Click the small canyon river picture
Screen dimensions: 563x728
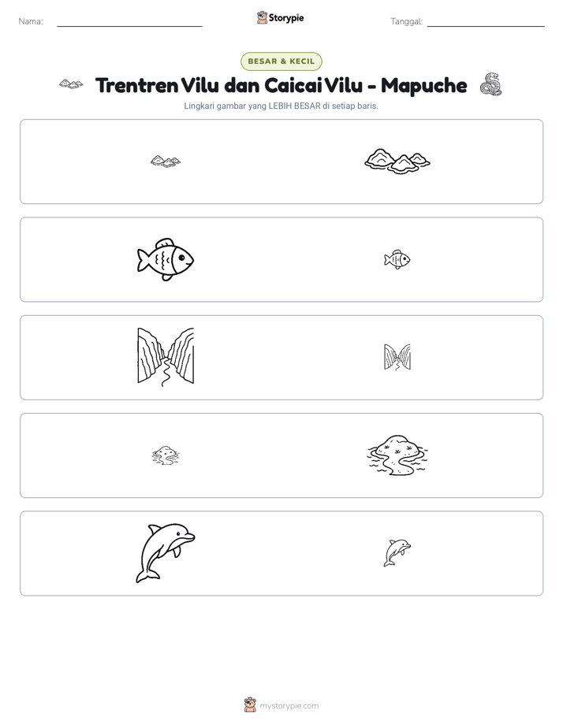(x=397, y=358)
